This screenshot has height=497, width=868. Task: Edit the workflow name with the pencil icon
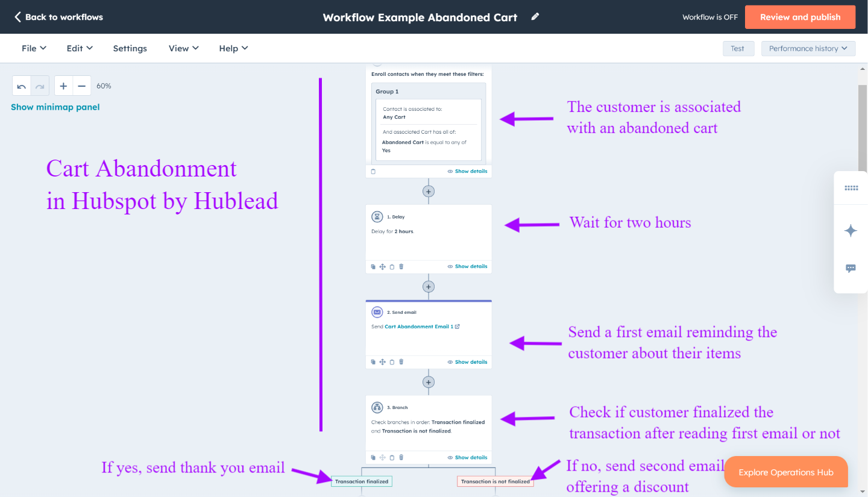click(535, 17)
